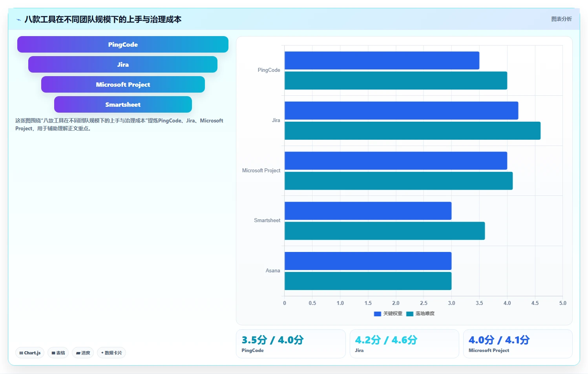Select the Jira funnel bar
The image size is (588, 374).
click(123, 64)
